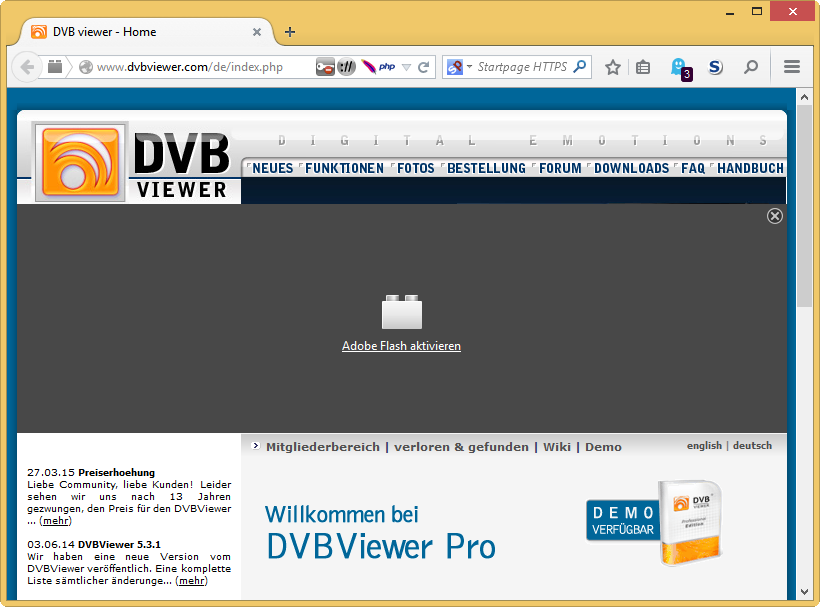Click the cookie manager icon in address bar
Image resolution: width=820 pixels, height=607 pixels.
pos(325,67)
